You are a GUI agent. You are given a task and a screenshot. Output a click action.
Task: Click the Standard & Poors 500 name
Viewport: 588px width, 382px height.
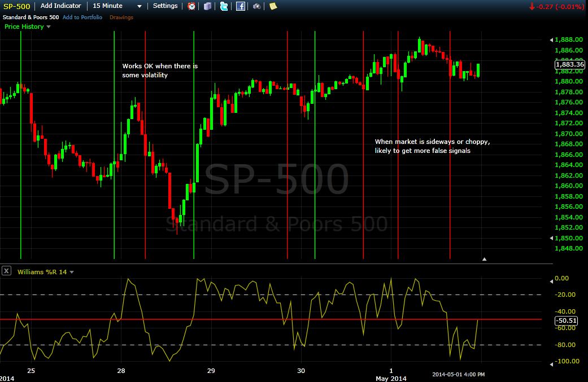(x=31, y=17)
